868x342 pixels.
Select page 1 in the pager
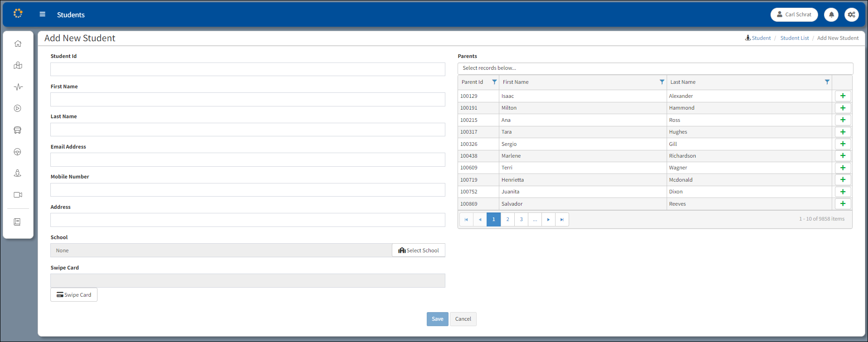pyautogui.click(x=493, y=219)
